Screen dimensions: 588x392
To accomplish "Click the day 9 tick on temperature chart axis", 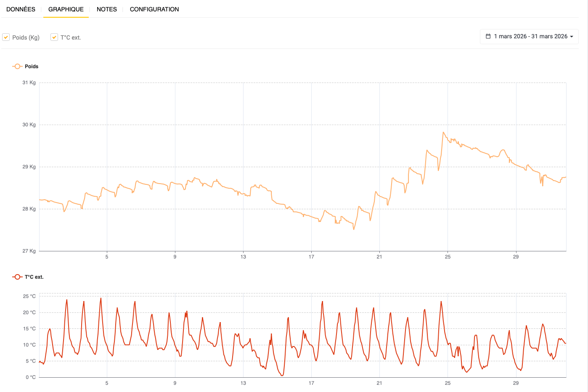I will click(x=175, y=383).
